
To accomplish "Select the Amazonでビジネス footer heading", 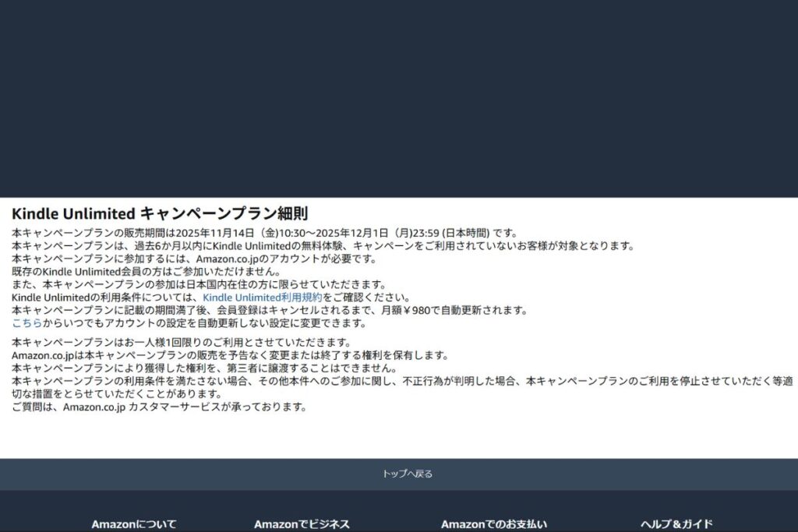I will coord(302,524).
